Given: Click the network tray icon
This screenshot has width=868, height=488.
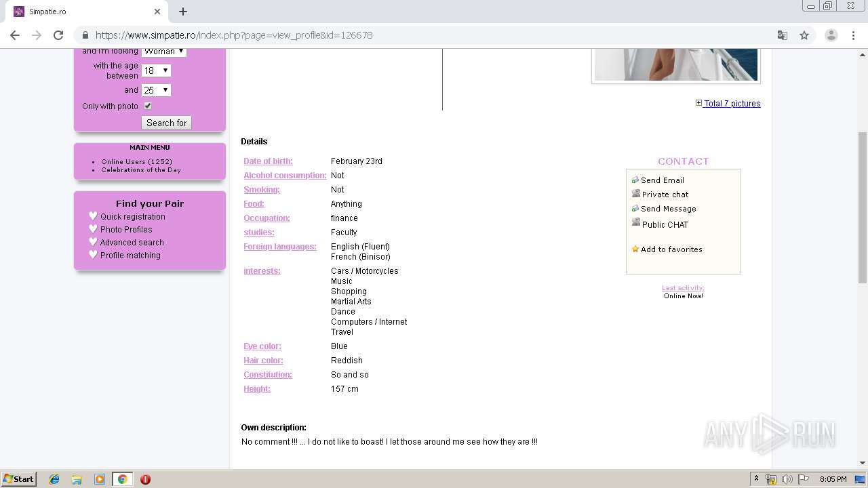Looking at the screenshot, I should [771, 479].
